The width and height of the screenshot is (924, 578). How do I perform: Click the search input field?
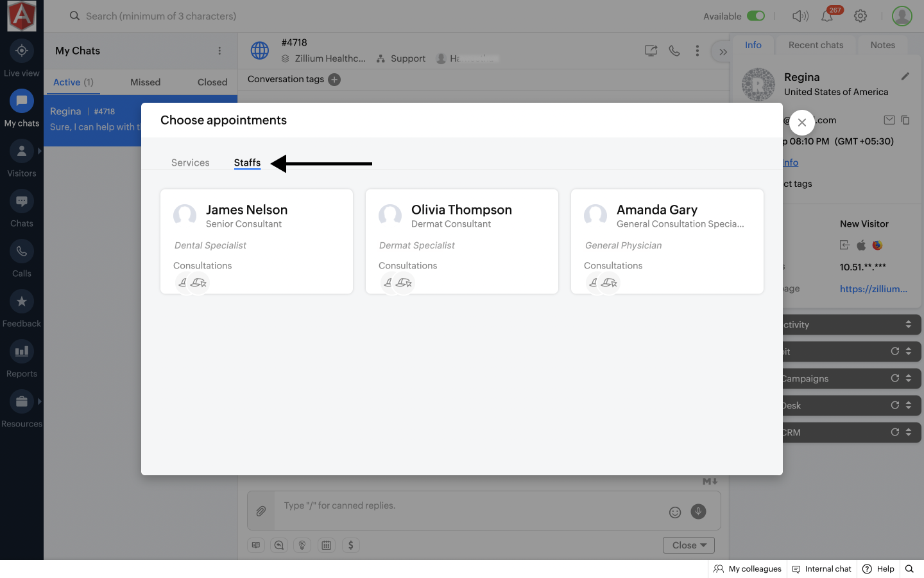[x=160, y=16]
